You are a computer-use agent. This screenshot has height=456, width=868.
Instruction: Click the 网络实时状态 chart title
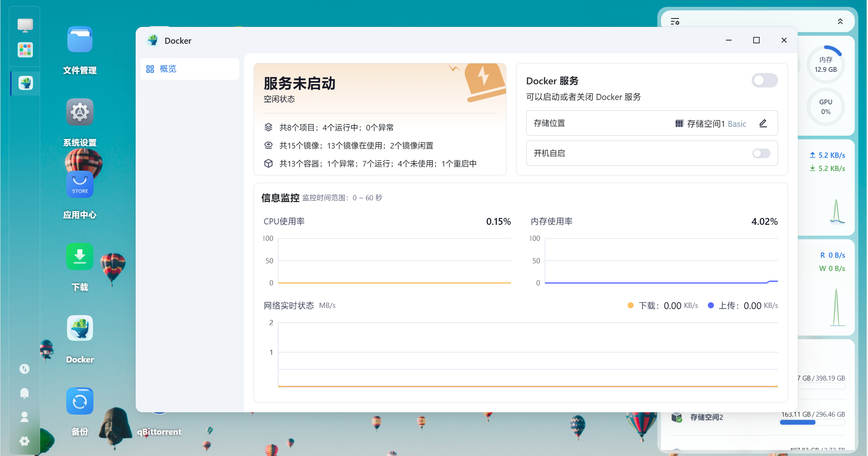[289, 306]
